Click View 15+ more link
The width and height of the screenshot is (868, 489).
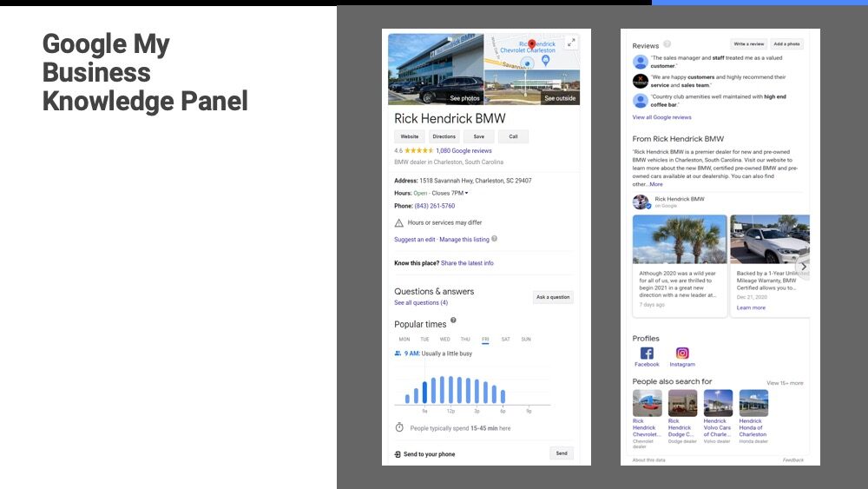(785, 383)
